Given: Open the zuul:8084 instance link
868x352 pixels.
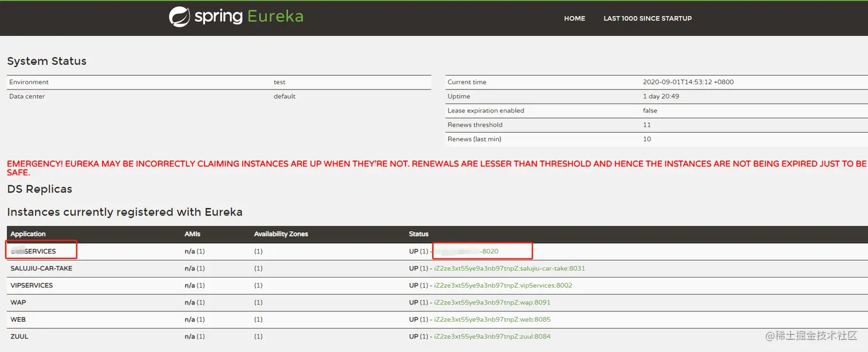Looking at the screenshot, I should [x=492, y=337].
